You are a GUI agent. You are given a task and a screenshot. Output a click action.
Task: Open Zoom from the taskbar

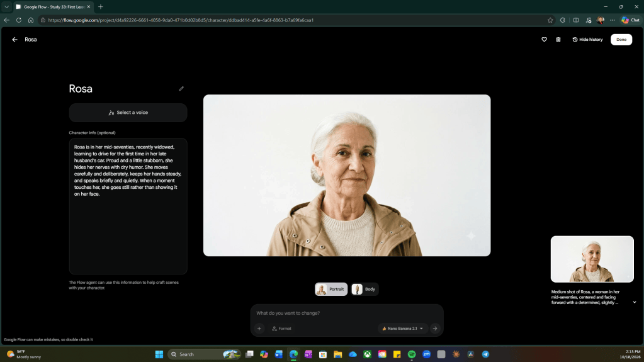[x=427, y=354]
